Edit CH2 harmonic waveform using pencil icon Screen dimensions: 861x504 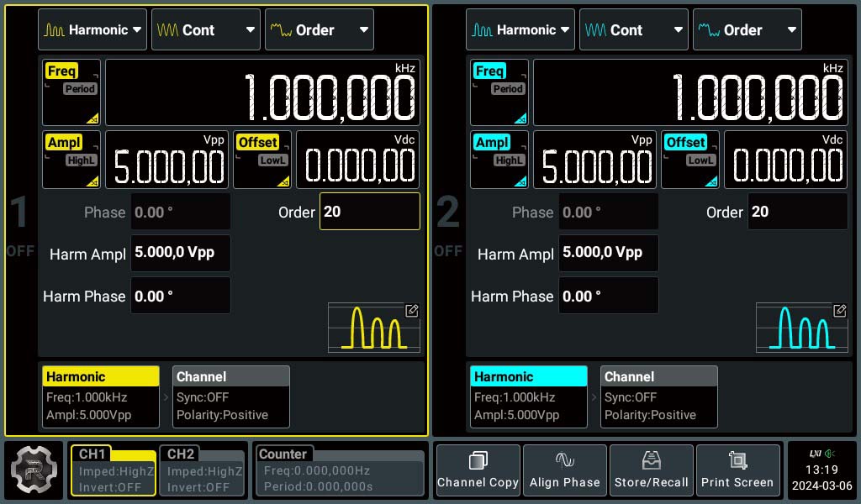click(x=840, y=310)
